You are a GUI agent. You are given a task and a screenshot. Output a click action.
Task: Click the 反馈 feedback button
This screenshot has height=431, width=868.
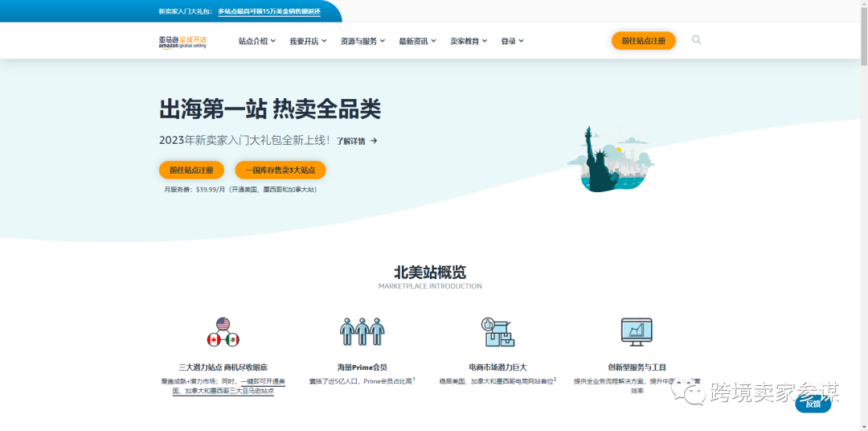click(x=813, y=404)
